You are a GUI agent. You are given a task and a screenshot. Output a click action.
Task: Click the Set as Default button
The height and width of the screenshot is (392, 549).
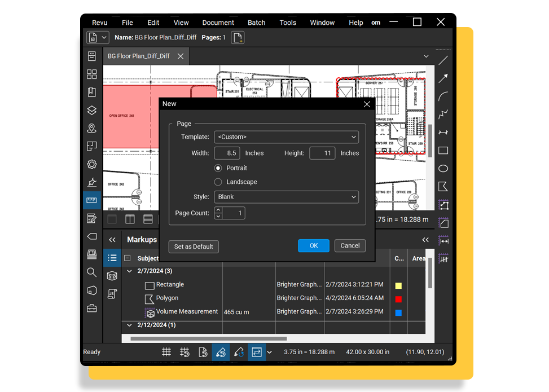(194, 246)
